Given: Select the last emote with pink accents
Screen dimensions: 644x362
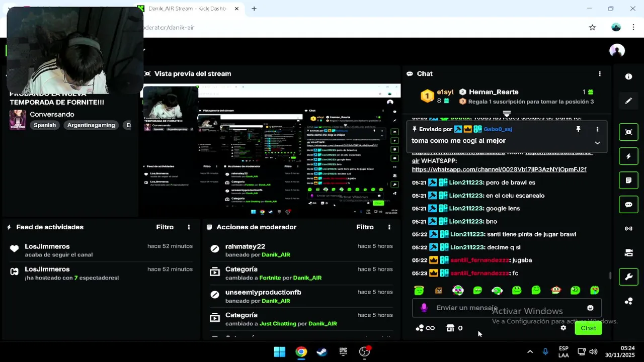Looking at the screenshot, I should pos(595,290).
